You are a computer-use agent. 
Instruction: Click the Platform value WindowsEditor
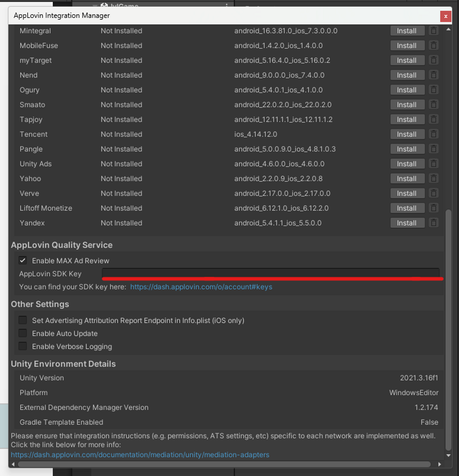pos(414,393)
